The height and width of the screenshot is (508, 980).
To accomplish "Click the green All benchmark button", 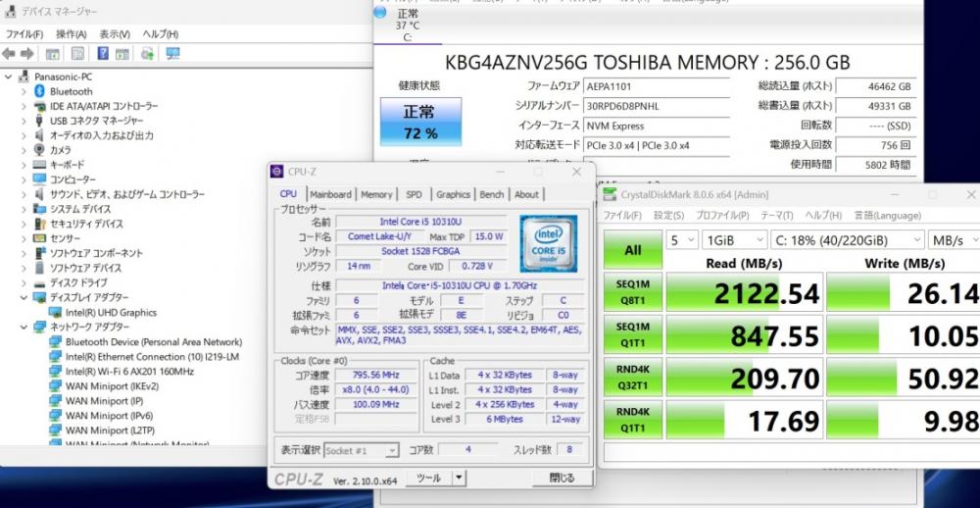I will point(632,250).
